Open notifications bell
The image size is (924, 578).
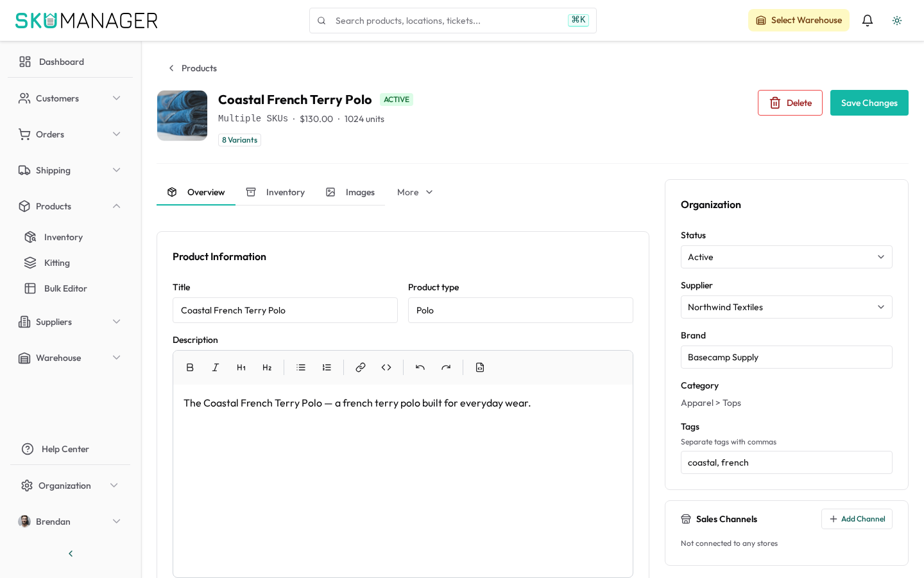coord(868,21)
